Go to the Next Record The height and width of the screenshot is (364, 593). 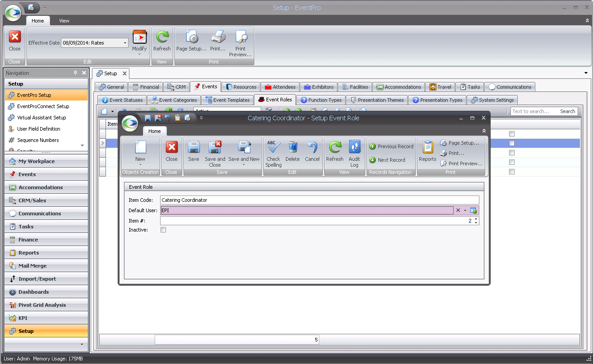(x=387, y=160)
